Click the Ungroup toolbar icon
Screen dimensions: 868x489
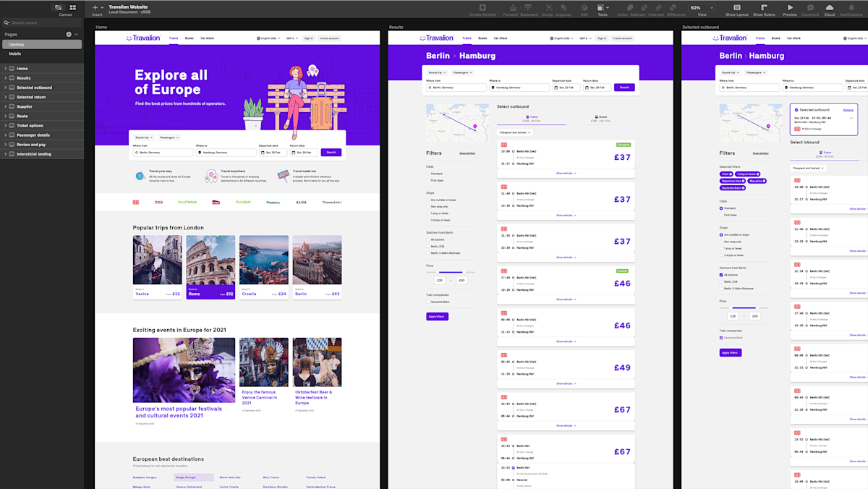pos(563,7)
